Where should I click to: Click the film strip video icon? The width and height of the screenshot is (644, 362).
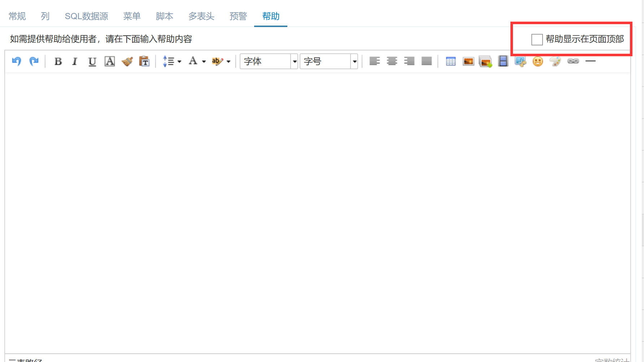(503, 61)
